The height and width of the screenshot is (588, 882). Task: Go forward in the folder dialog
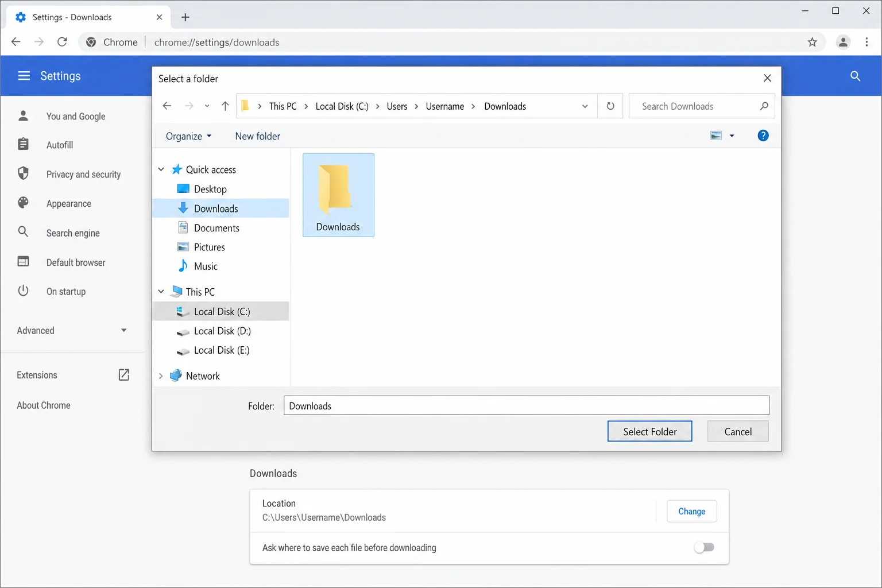pyautogui.click(x=189, y=106)
